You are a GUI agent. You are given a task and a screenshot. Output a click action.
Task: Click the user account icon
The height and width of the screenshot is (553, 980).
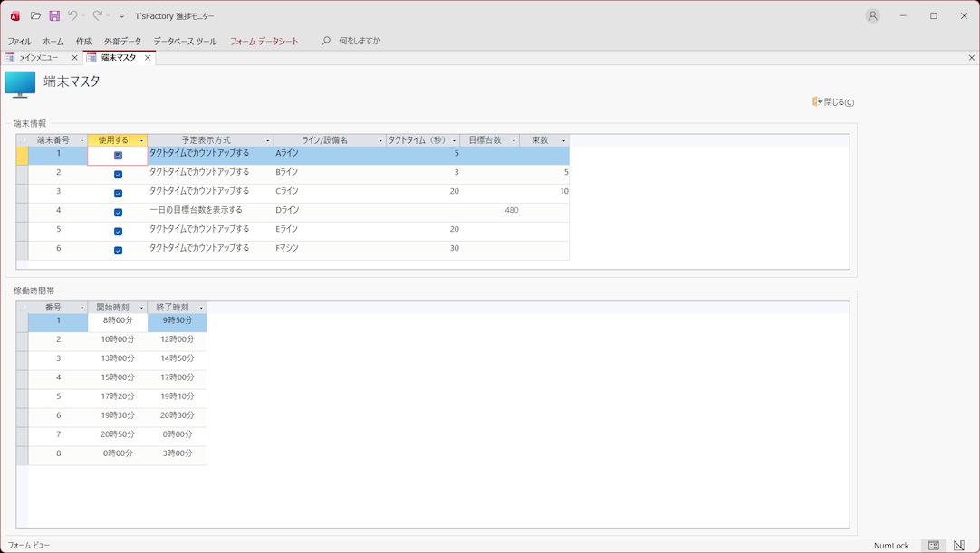[872, 15]
